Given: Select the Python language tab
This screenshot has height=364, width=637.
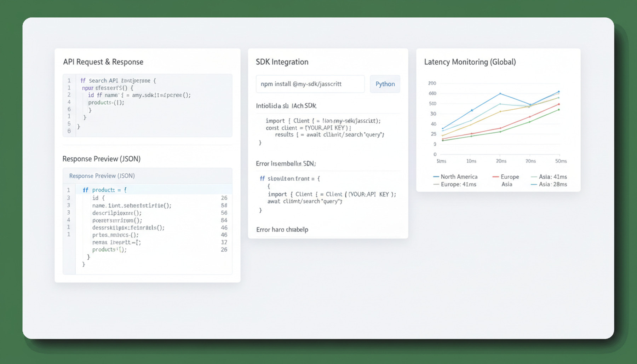Looking at the screenshot, I should click(385, 84).
